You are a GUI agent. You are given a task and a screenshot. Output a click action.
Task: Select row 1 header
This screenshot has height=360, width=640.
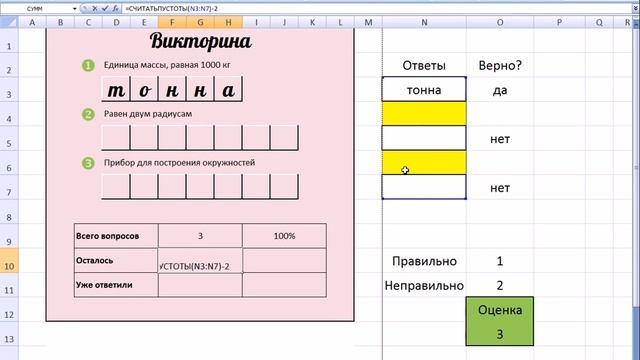(x=9, y=41)
